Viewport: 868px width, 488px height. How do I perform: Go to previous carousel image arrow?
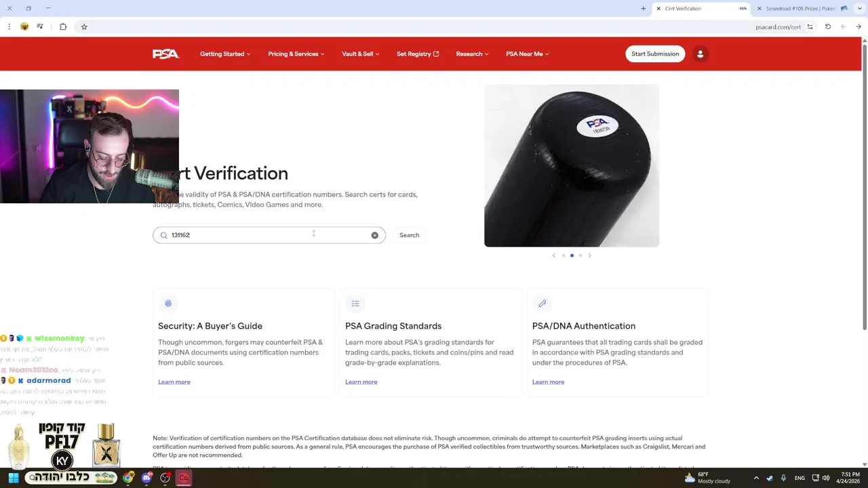click(554, 256)
